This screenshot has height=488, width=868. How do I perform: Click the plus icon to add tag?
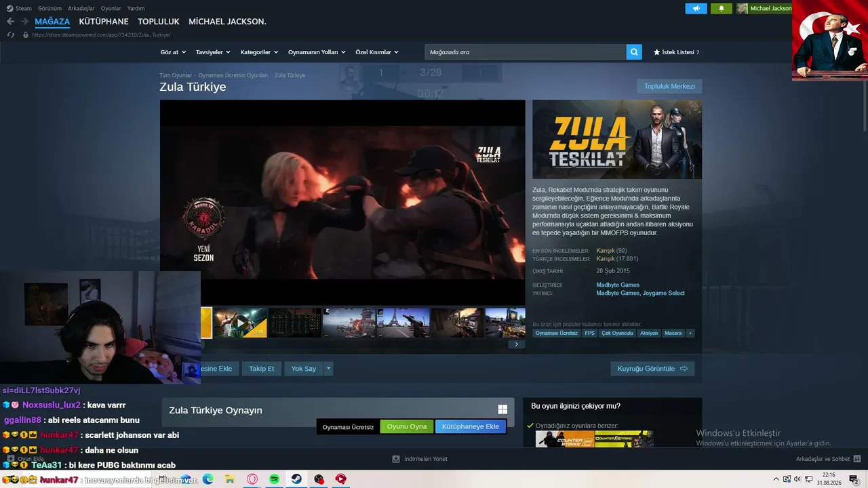690,333
